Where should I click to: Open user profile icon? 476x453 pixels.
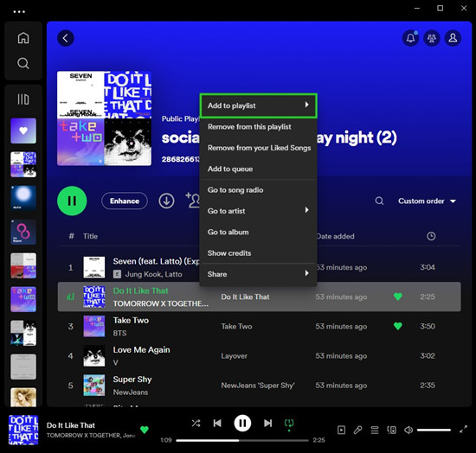[453, 38]
